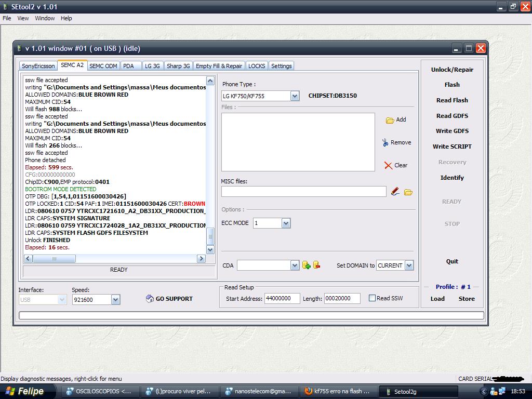
Task: Click the Read GDFS button
Action: click(452, 116)
